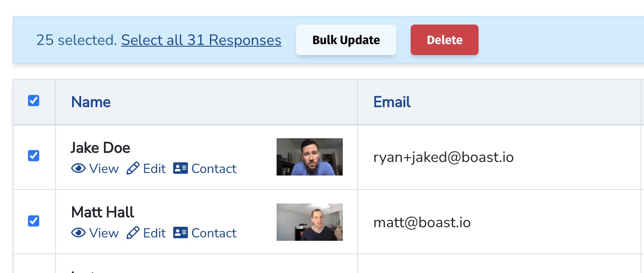Viewport: 644px width, 273px height.
Task: Uncheck the Jake Doe row checkbox
Action: pyautogui.click(x=34, y=156)
